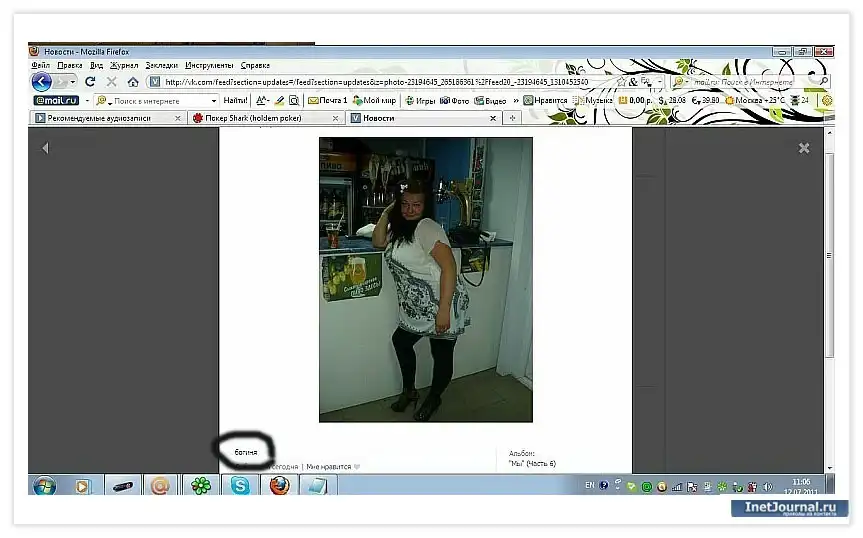Switch to Рекомендуемые аудиозаписи tab

[105, 118]
